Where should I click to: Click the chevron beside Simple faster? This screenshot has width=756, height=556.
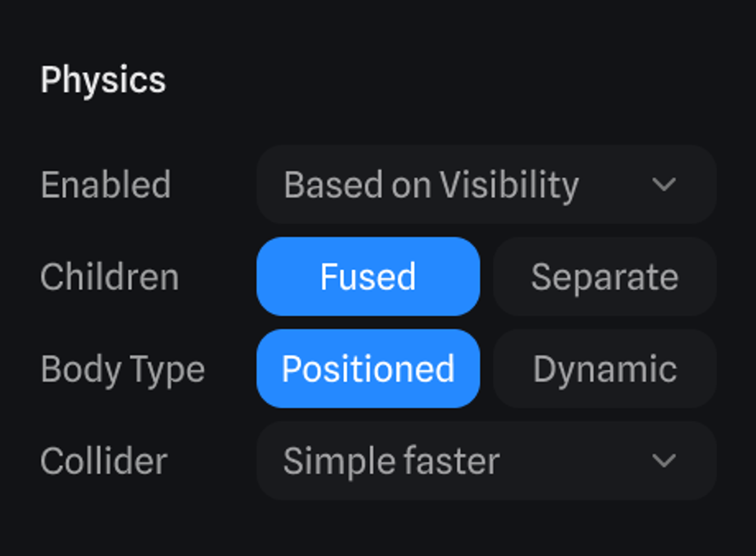(664, 461)
